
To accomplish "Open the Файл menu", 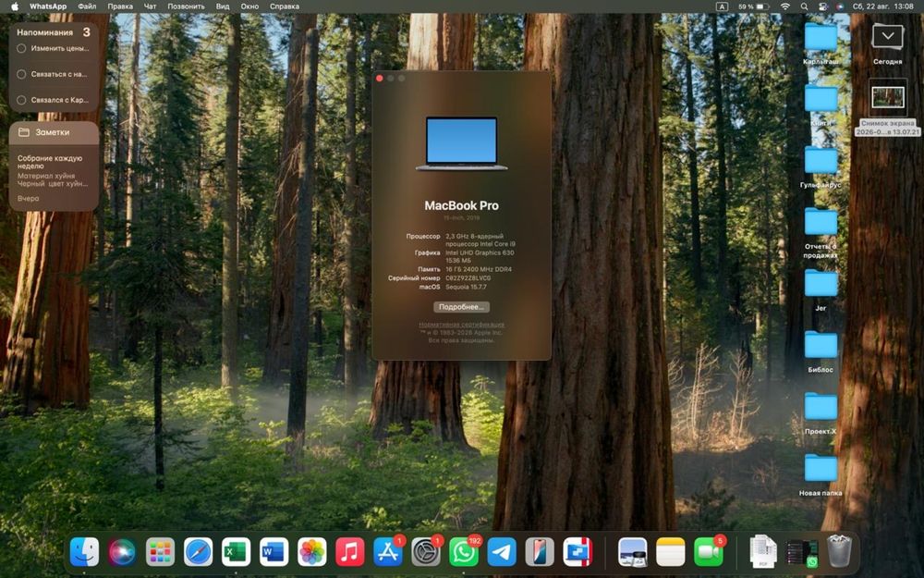I will coord(87,6).
